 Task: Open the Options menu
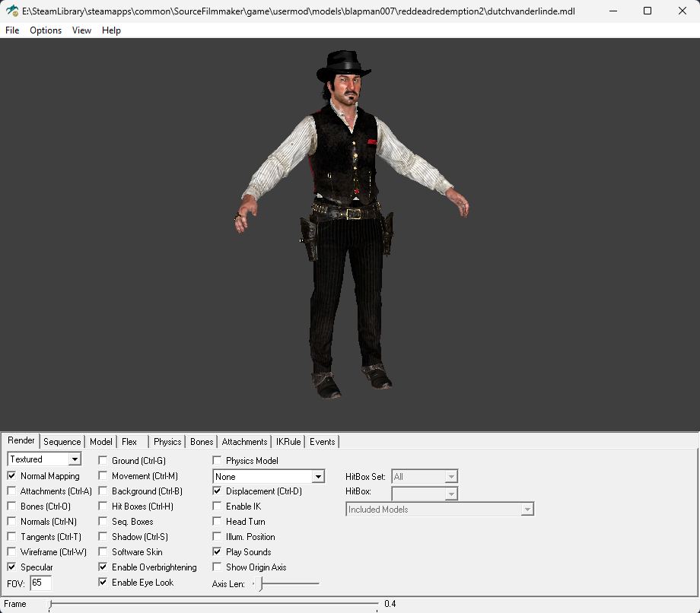tap(46, 30)
